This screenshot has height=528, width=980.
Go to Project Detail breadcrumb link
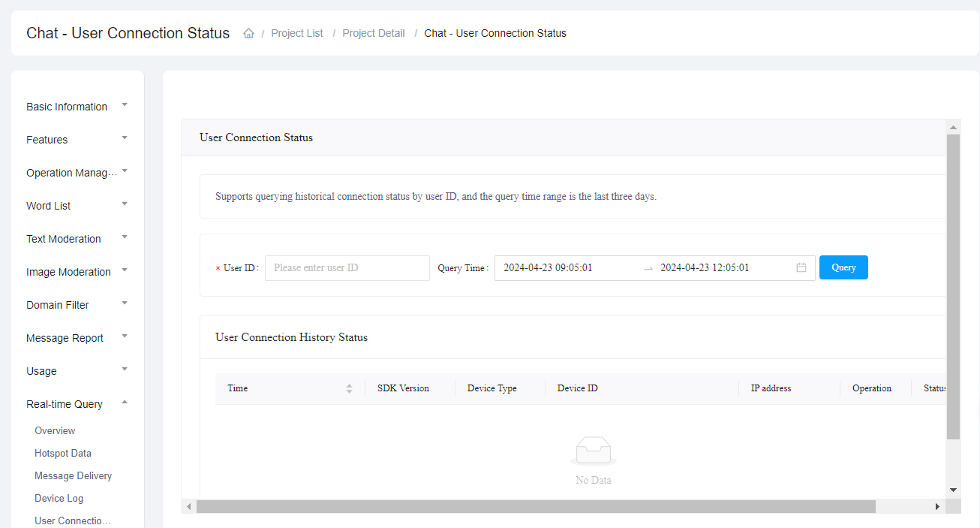coord(374,33)
